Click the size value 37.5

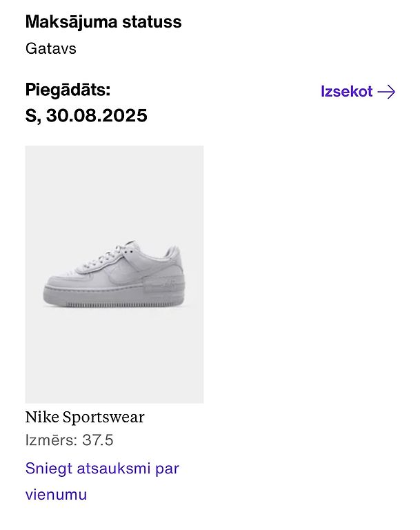point(98,440)
